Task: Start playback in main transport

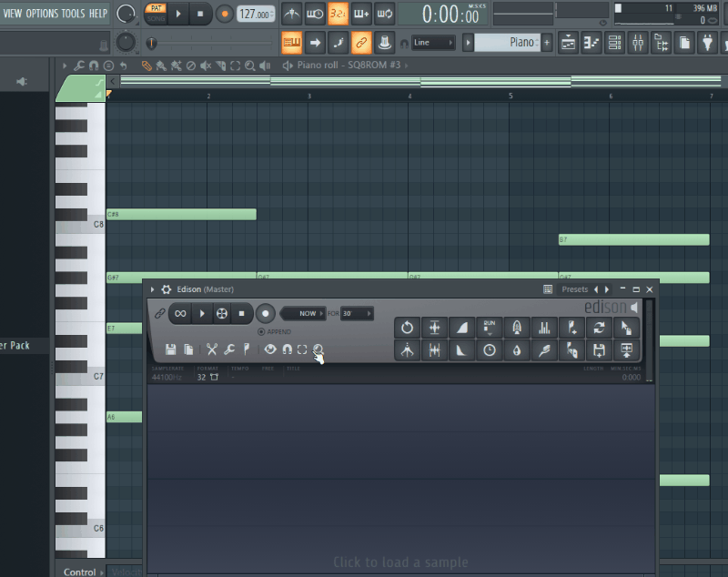Action: pos(178,14)
